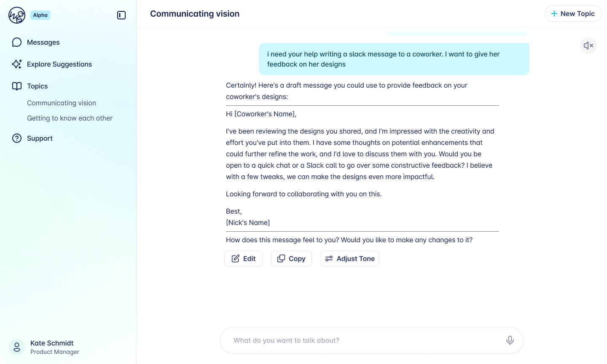Image resolution: width=607 pixels, height=364 pixels.
Task: Open the Alpha badge label
Action: (x=40, y=15)
